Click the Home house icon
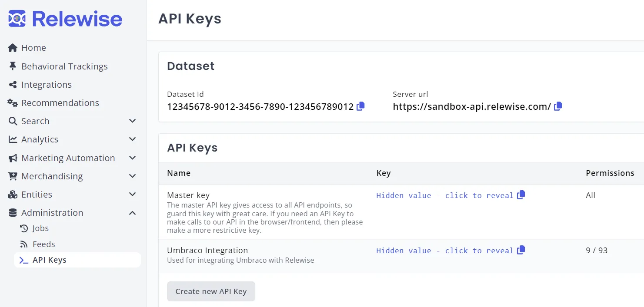The width and height of the screenshot is (644, 307). pyautogui.click(x=13, y=48)
